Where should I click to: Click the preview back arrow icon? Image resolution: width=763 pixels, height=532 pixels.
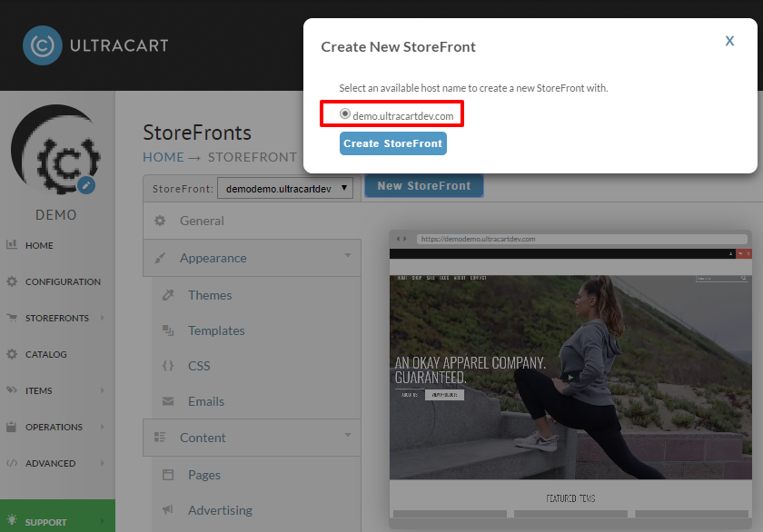(x=398, y=239)
